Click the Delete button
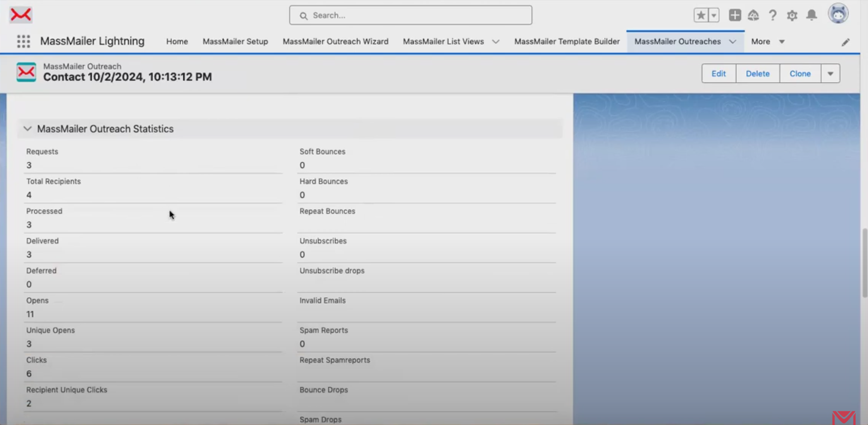Image resolution: width=868 pixels, height=425 pixels. [x=758, y=74]
